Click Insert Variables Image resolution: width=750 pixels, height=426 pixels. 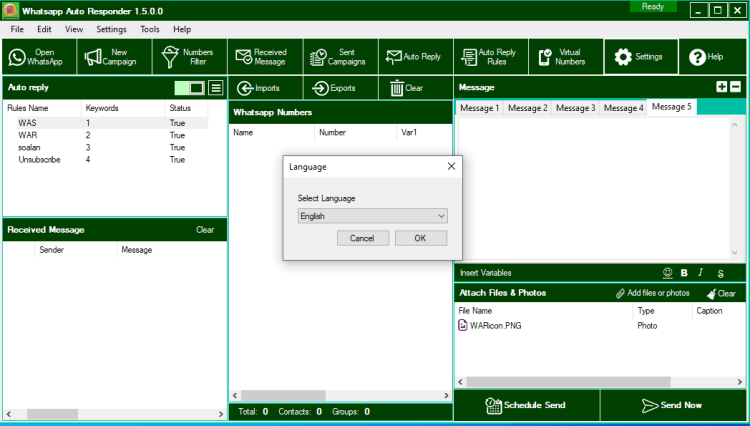coord(485,273)
